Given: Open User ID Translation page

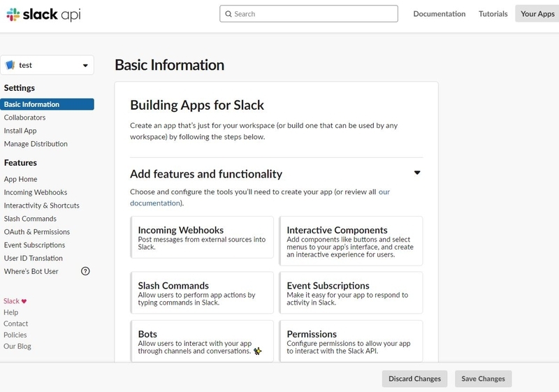Looking at the screenshot, I should click(x=33, y=259).
